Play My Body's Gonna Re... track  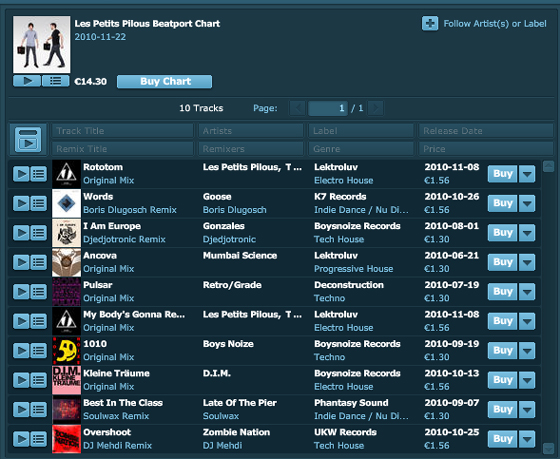[x=21, y=321]
